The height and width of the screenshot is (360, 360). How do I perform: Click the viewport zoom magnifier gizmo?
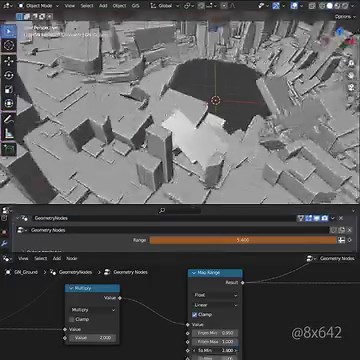[x=351, y=63]
